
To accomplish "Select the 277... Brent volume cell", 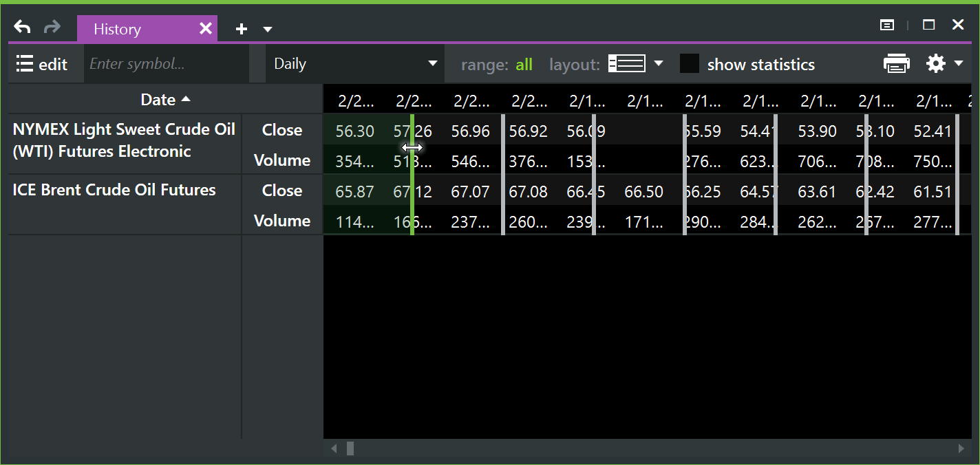I will (933, 221).
